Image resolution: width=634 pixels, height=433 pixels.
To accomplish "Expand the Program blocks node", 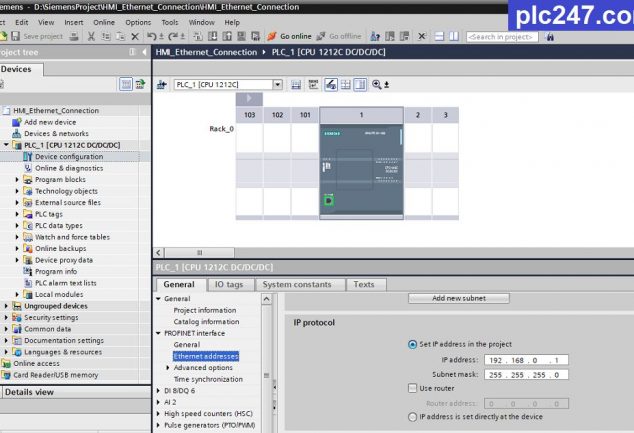I will (17, 180).
